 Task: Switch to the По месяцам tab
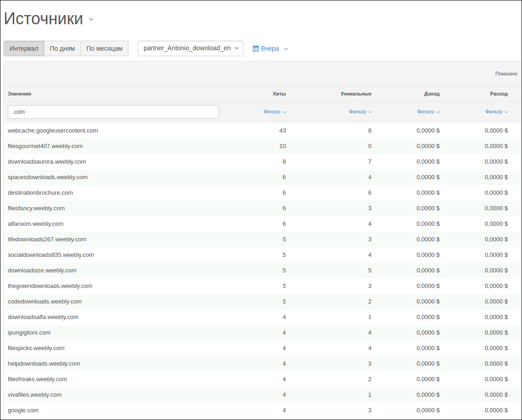pyautogui.click(x=104, y=48)
